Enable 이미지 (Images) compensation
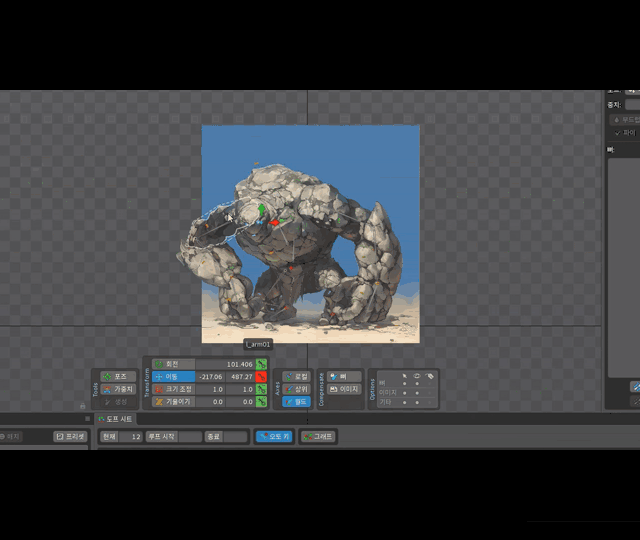 [x=345, y=389]
